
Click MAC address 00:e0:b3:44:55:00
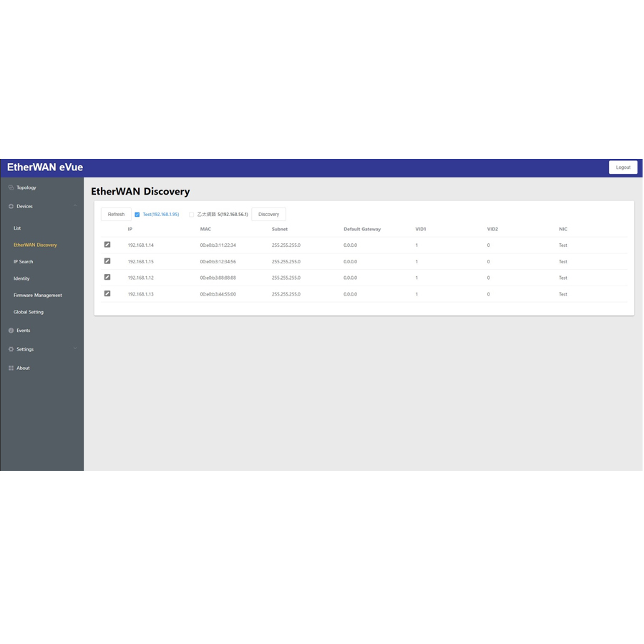coord(218,295)
